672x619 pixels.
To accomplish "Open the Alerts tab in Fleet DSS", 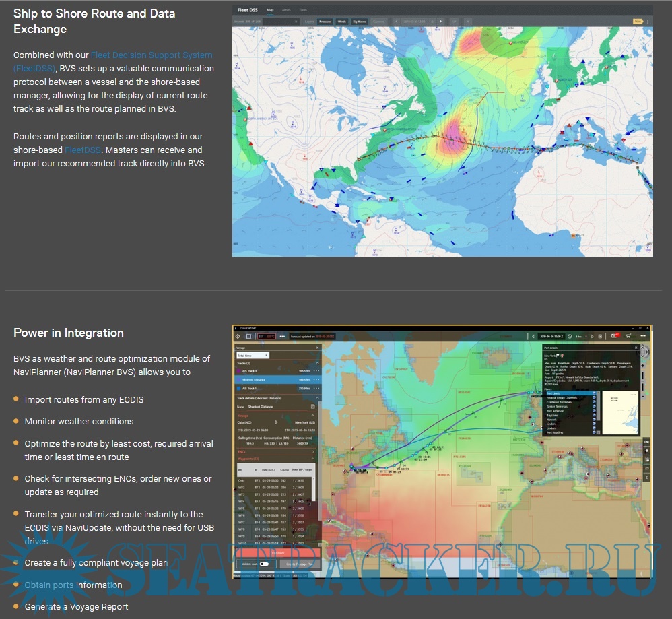I will [286, 11].
